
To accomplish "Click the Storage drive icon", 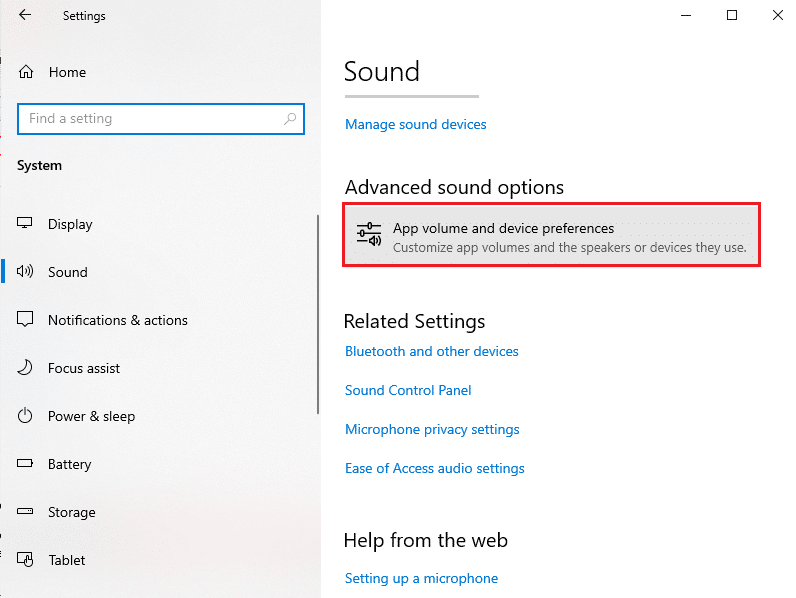I will (27, 512).
